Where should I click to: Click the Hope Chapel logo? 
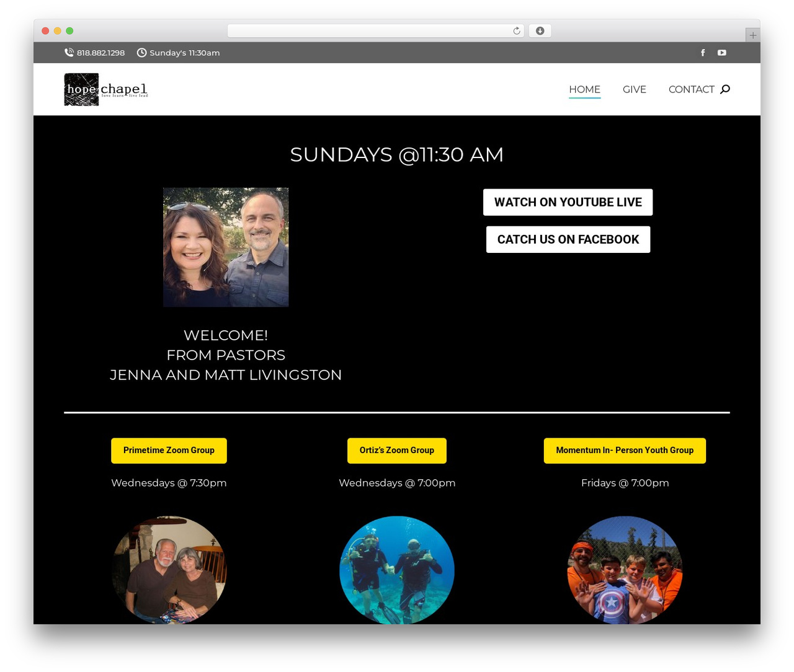pos(106,89)
